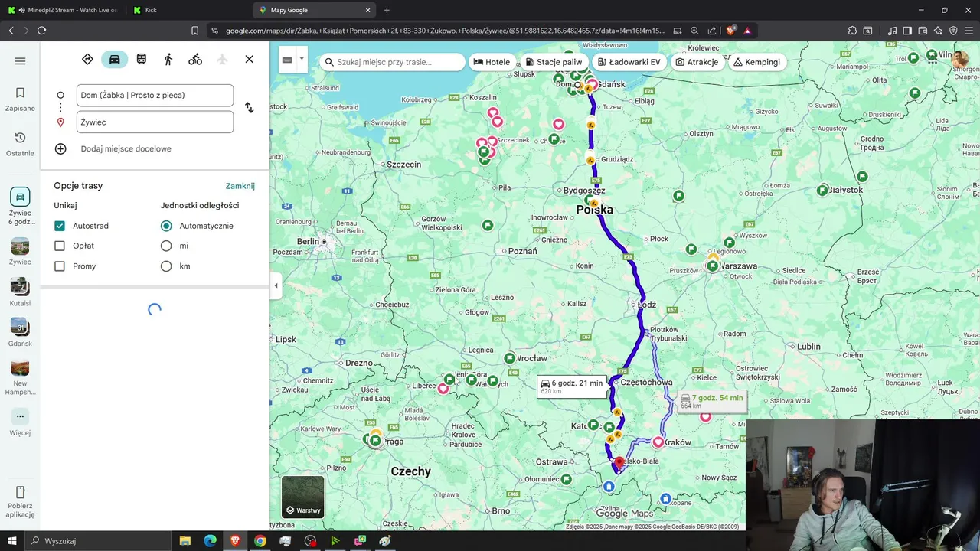The image size is (980, 551).
Task: Open File Explorer from taskbar
Action: point(185,541)
